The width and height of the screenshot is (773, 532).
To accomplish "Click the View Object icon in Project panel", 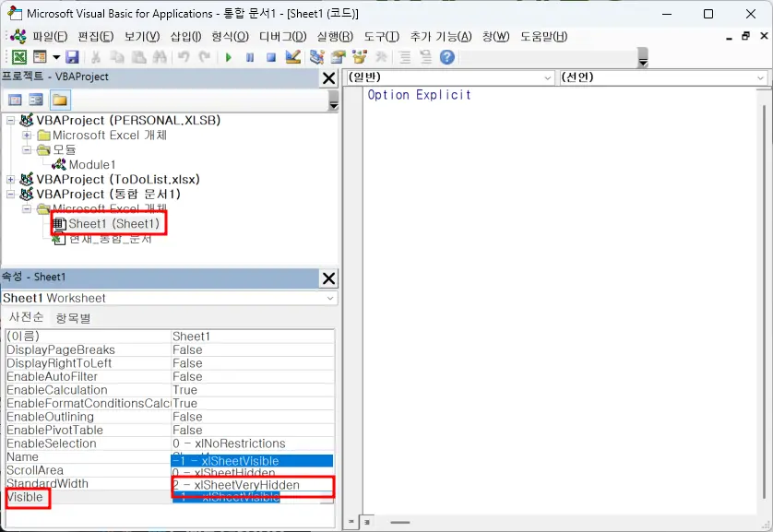I will [36, 100].
